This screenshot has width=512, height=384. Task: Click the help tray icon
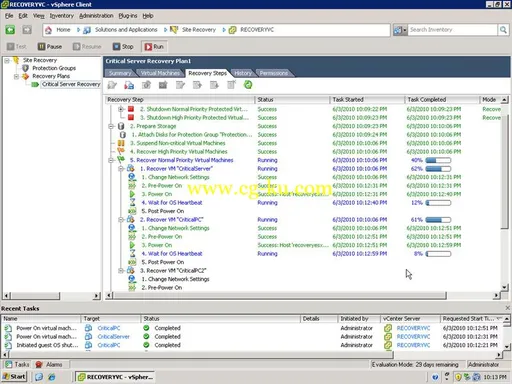click(435, 377)
